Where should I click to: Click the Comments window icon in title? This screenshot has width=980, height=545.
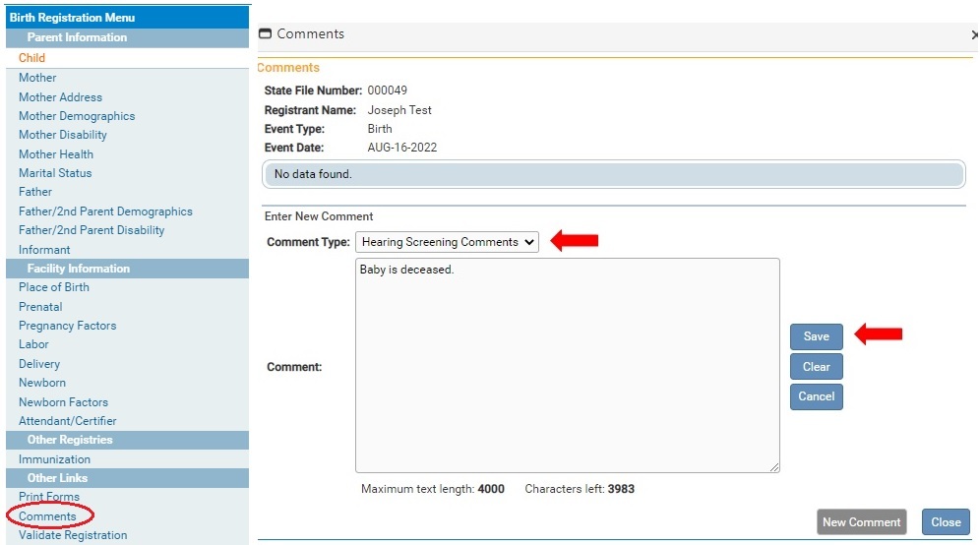pyautogui.click(x=265, y=34)
